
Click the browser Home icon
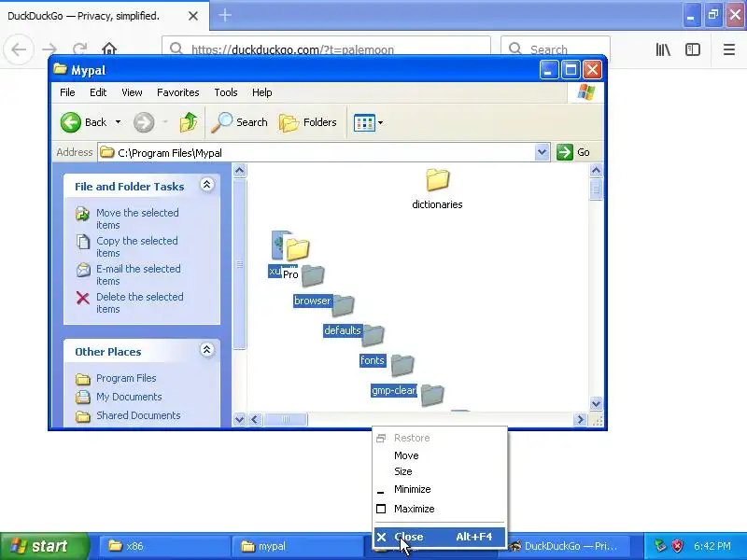(x=109, y=49)
